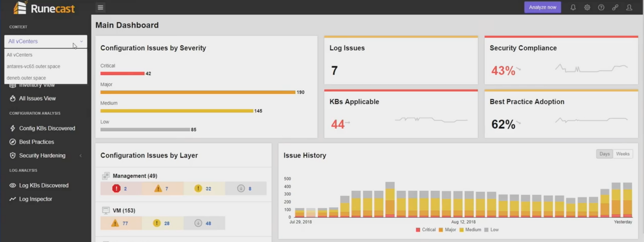
Task: Open user profile icon
Action: tap(629, 7)
